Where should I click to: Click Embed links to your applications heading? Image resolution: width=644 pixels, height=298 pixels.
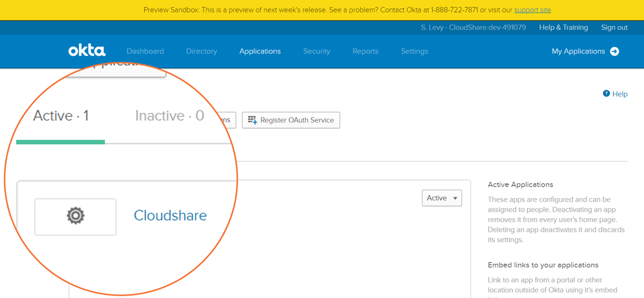[x=543, y=265]
